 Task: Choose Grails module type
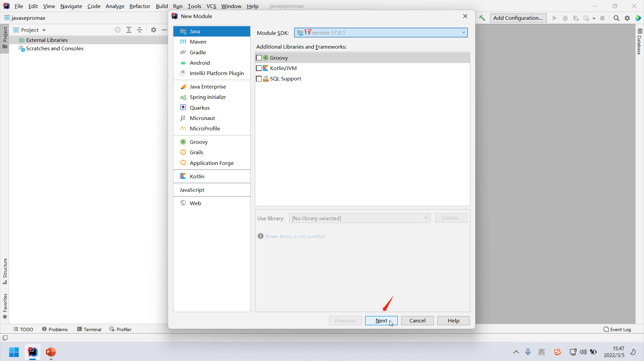coord(212,152)
